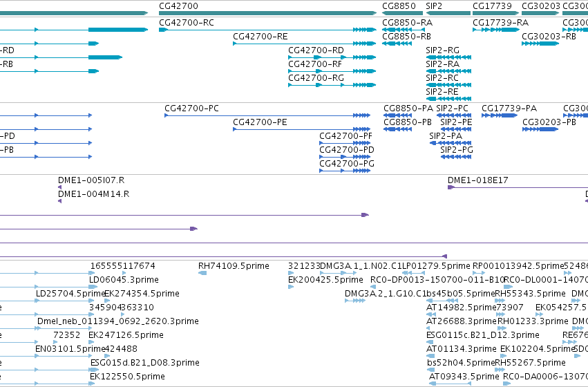Select protein CG17739-PA
Image resolution: width=588 pixels, height=387 pixels.
(500, 115)
